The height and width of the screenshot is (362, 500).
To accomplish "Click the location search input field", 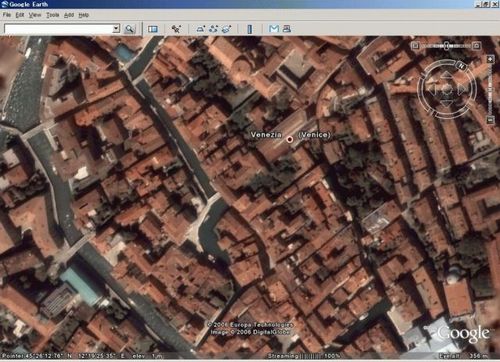I will (x=58, y=29).
